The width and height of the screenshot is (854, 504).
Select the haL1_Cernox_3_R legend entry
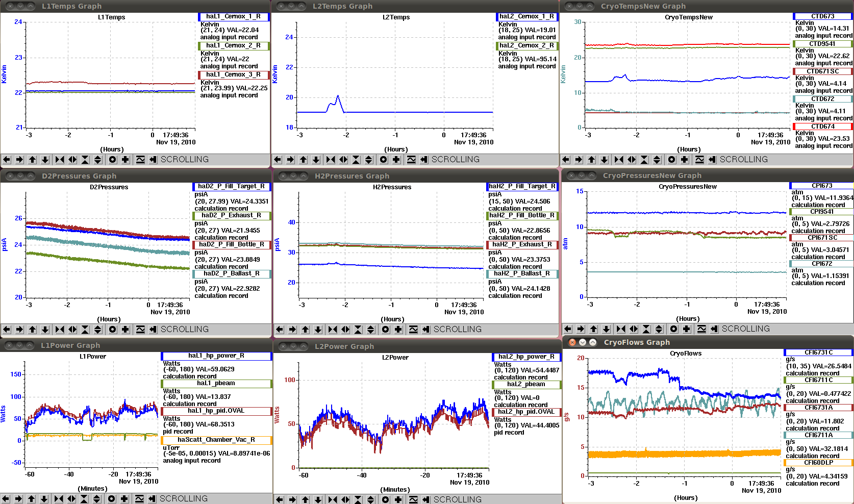click(234, 75)
